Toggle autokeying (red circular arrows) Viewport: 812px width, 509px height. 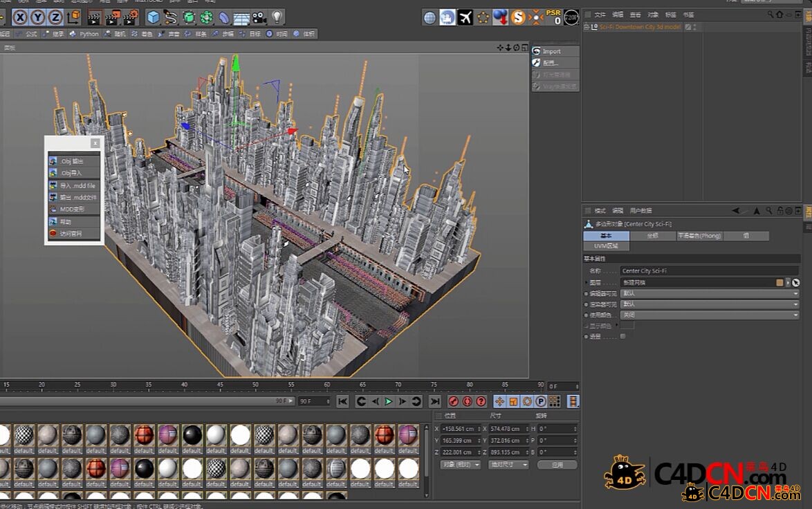[467, 401]
